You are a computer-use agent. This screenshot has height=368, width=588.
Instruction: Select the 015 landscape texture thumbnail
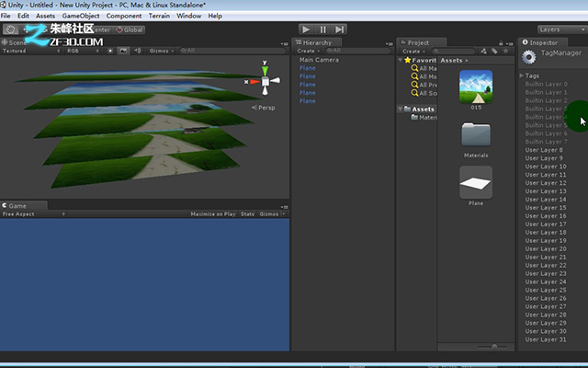click(476, 86)
